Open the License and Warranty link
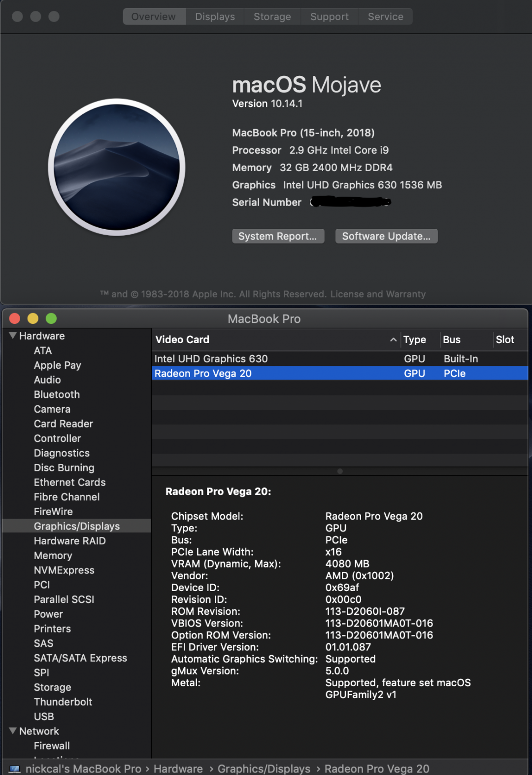 [378, 294]
